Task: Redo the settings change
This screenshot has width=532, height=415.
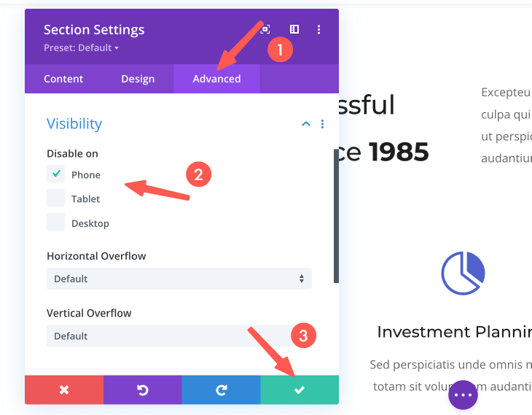Action: pyautogui.click(x=222, y=390)
